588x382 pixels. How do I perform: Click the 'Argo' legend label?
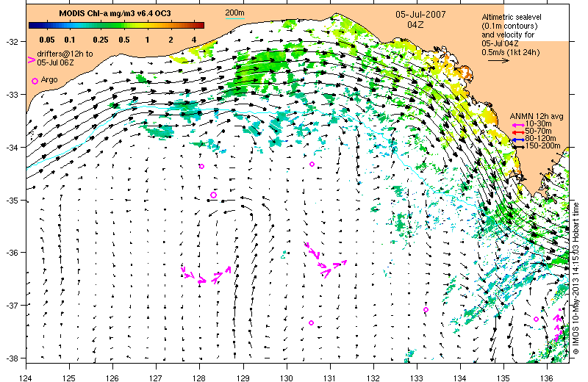tap(49, 79)
